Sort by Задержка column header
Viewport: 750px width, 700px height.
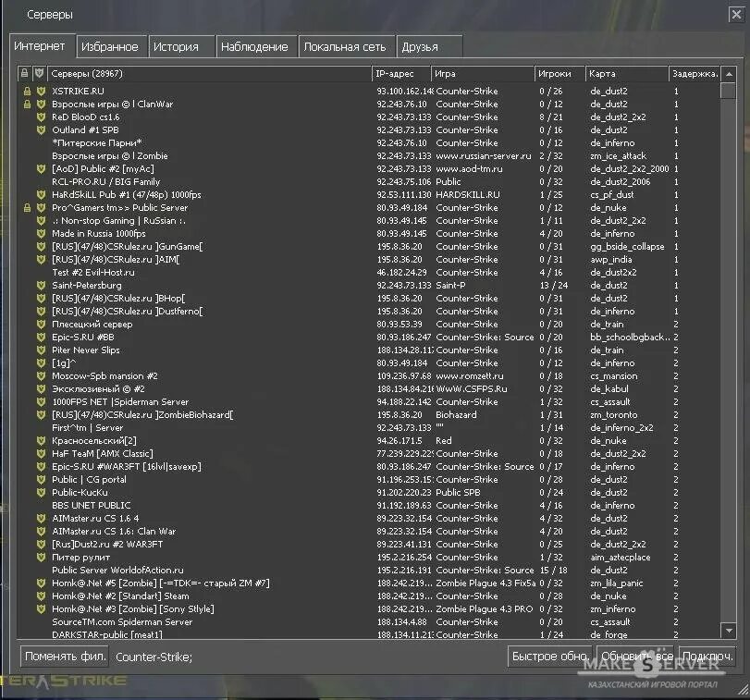point(694,74)
